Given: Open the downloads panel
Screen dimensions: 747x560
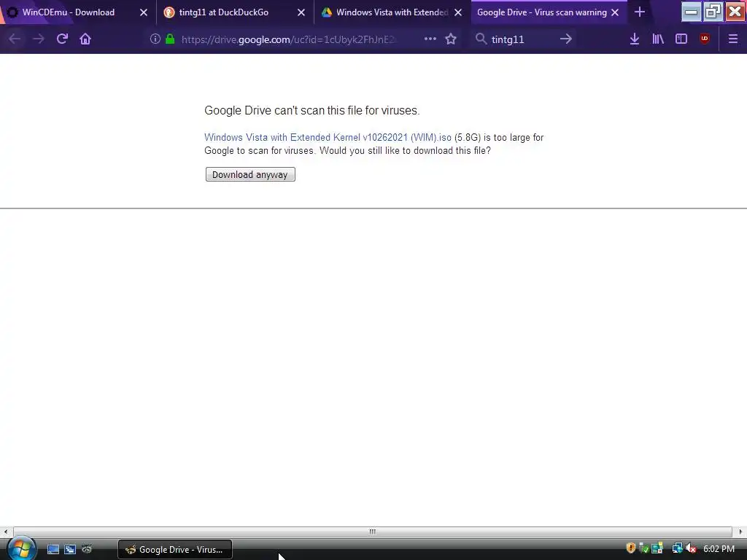Looking at the screenshot, I should tap(635, 39).
